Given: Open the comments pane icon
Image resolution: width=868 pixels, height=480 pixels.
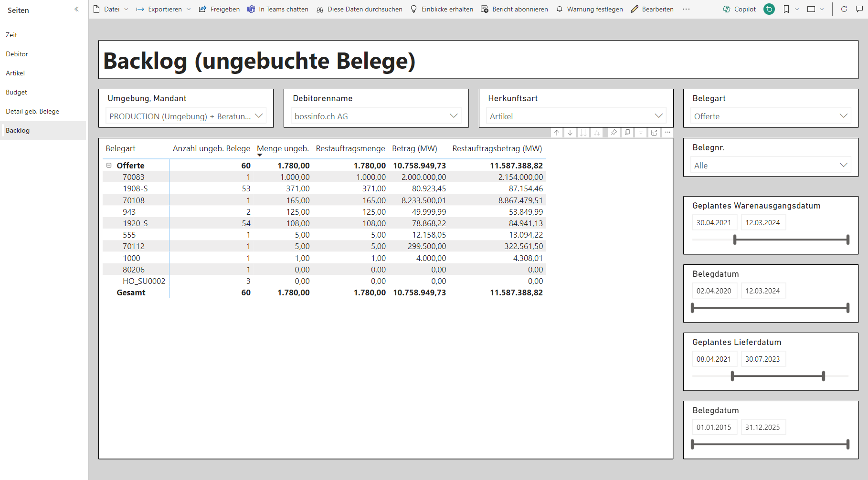Looking at the screenshot, I should (859, 9).
